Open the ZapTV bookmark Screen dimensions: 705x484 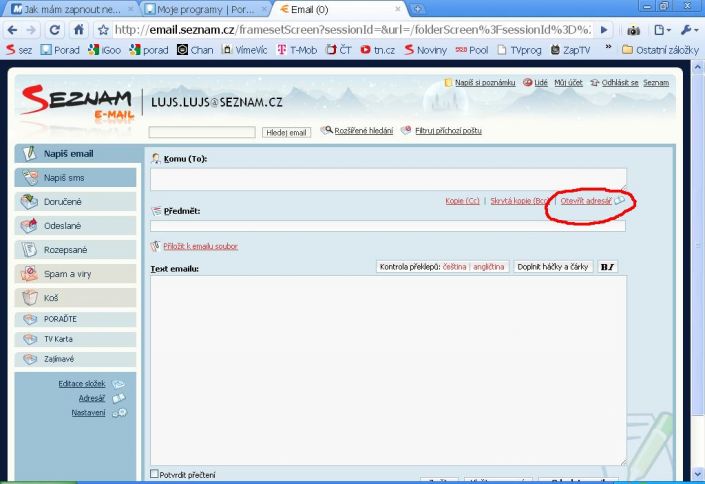pyautogui.click(x=570, y=50)
